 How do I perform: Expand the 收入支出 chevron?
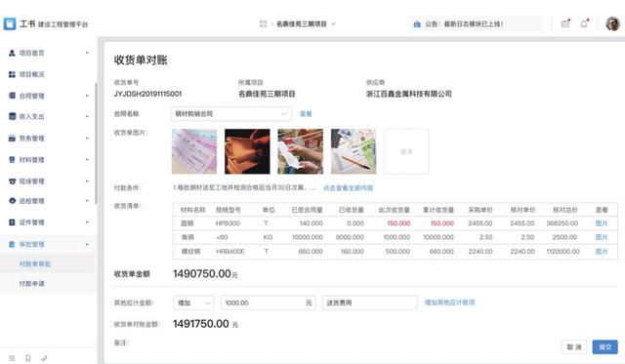click(x=87, y=116)
